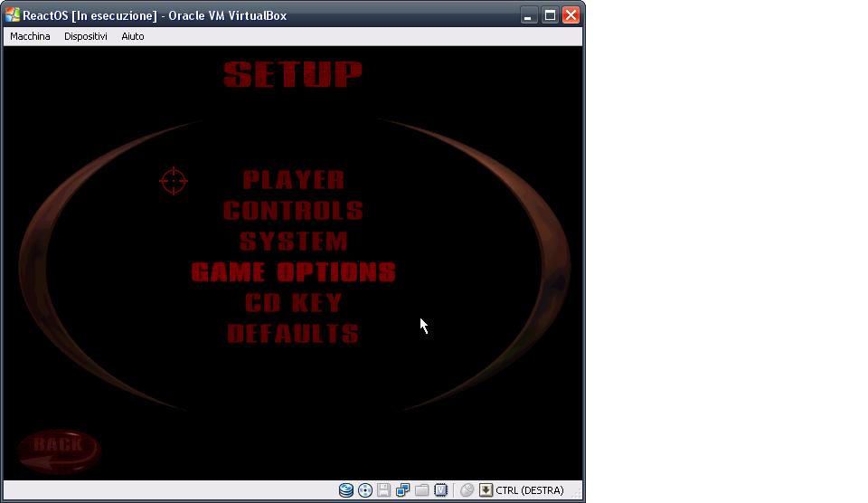Close the ReactOS VirtualBox window
The width and height of the screenshot is (868, 503).
571,15
